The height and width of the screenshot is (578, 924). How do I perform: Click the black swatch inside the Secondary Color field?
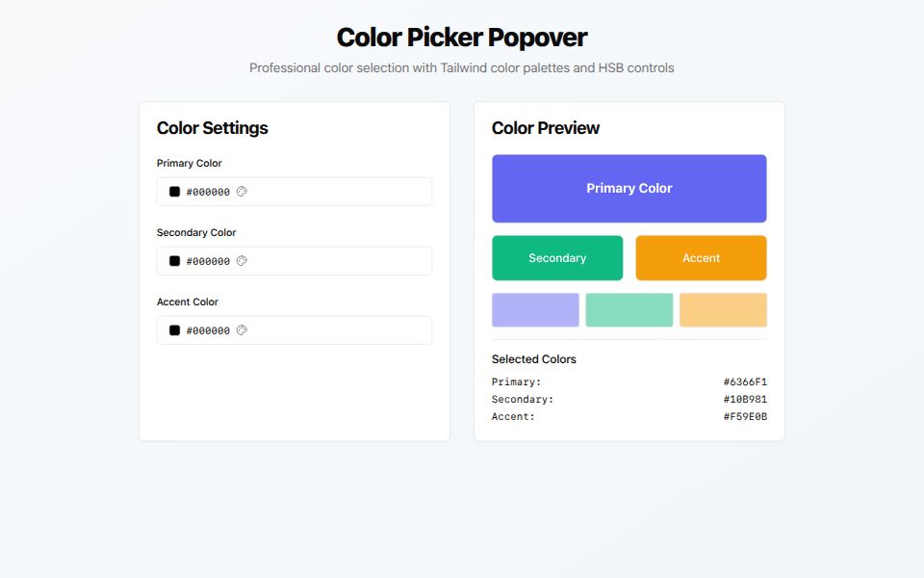point(174,260)
